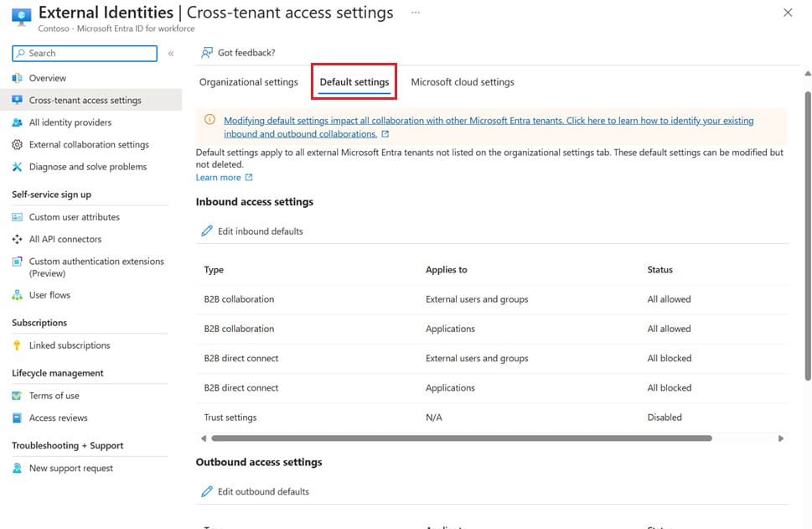The height and width of the screenshot is (529, 812).
Task: Click the Got feedback? button
Action: 238,52
